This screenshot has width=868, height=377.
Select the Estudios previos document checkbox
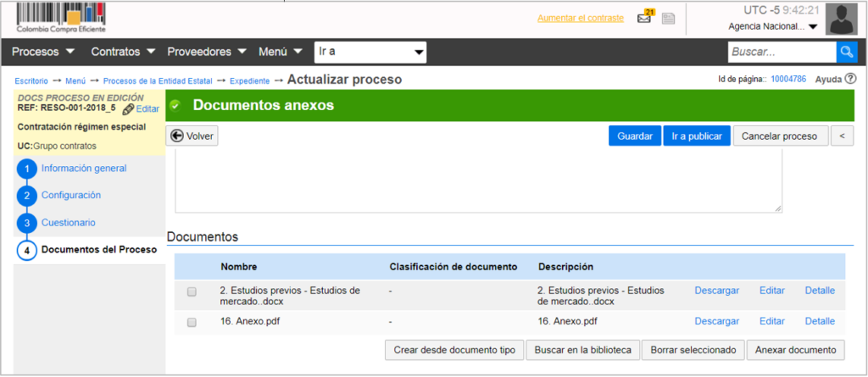192,291
